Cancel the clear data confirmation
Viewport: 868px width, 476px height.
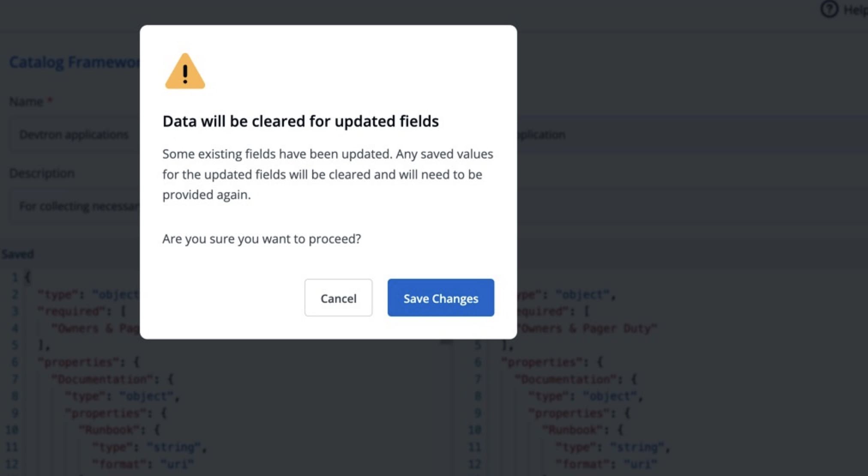(x=338, y=298)
